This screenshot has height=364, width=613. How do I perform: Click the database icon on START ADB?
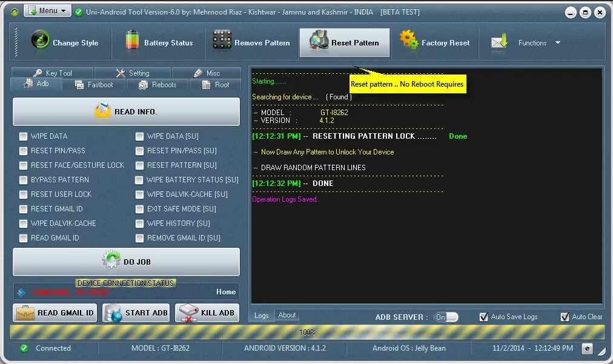[x=114, y=313]
